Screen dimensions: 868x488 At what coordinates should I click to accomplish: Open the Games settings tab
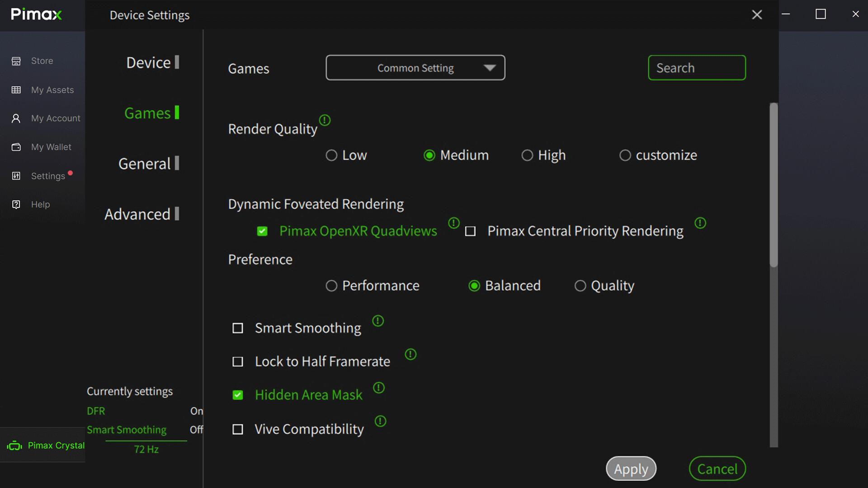(148, 113)
